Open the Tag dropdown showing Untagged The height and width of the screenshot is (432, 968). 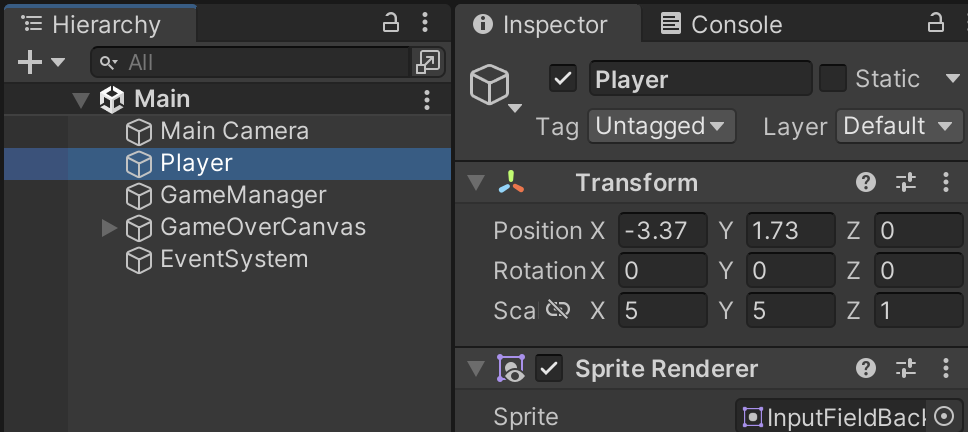tap(661, 127)
